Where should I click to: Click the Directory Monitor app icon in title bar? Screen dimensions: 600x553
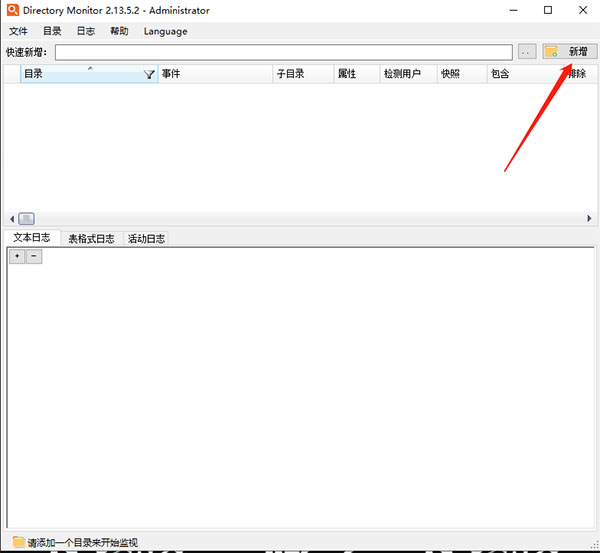(x=13, y=10)
